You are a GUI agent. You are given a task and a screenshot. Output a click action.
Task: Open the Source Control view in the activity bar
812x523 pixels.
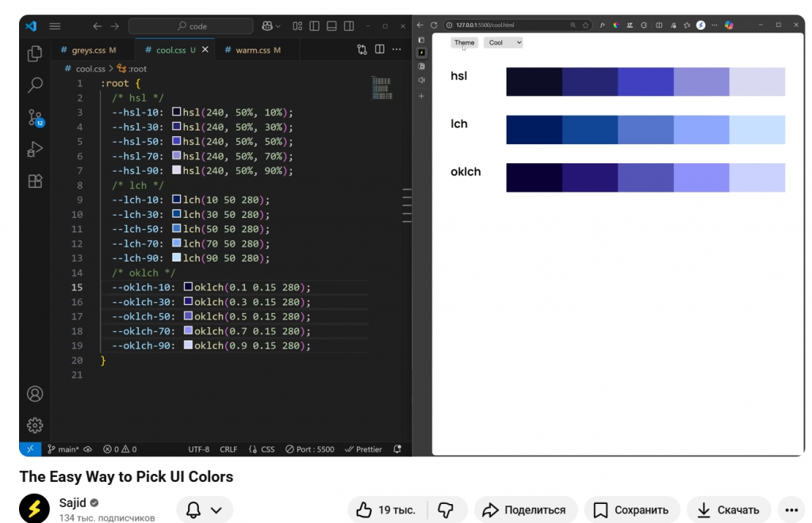[35, 117]
